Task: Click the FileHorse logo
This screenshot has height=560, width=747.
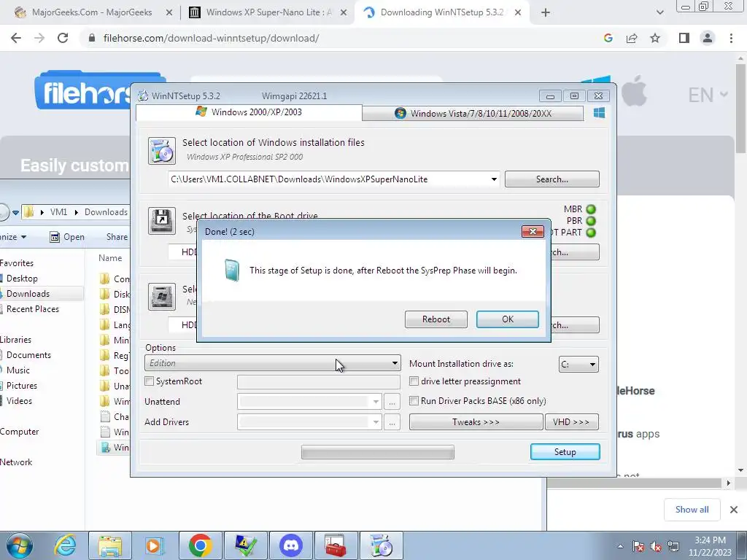Action: pos(83,90)
